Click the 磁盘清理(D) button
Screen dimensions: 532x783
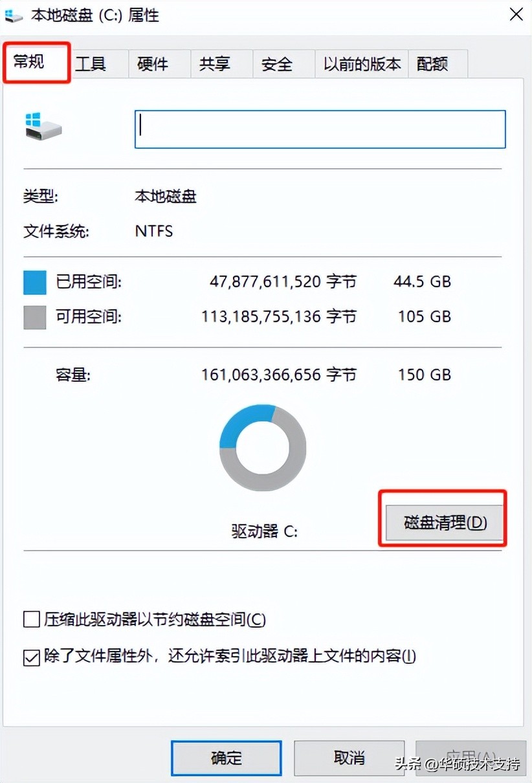coord(443,521)
